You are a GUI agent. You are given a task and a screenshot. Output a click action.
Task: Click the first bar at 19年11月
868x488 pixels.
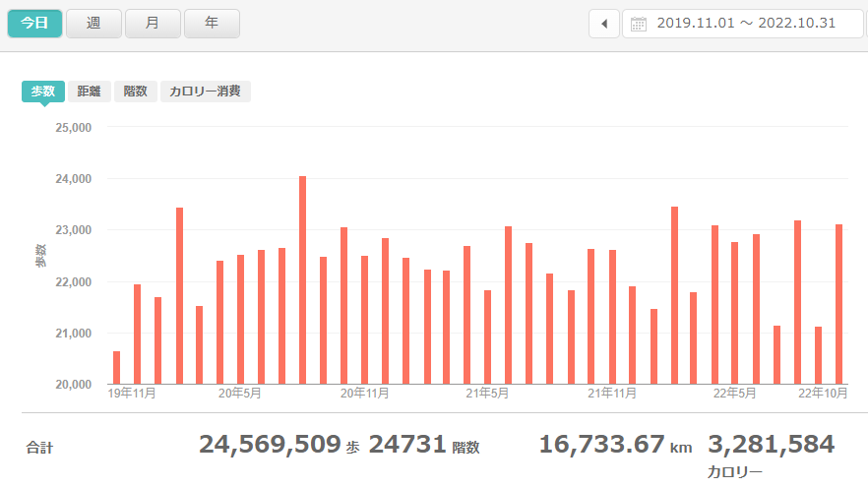coord(116,367)
